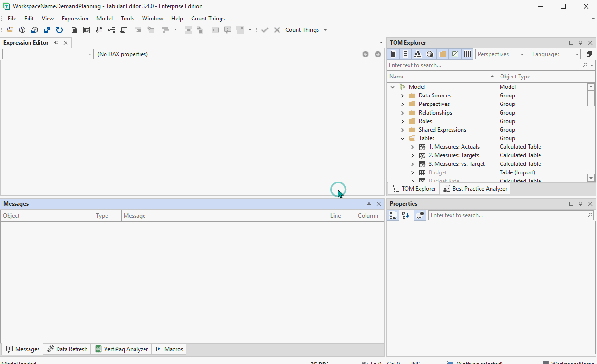Toggle hidden objects button in TOM Explorer
The height and width of the screenshot is (364, 597).
pyautogui.click(x=455, y=54)
